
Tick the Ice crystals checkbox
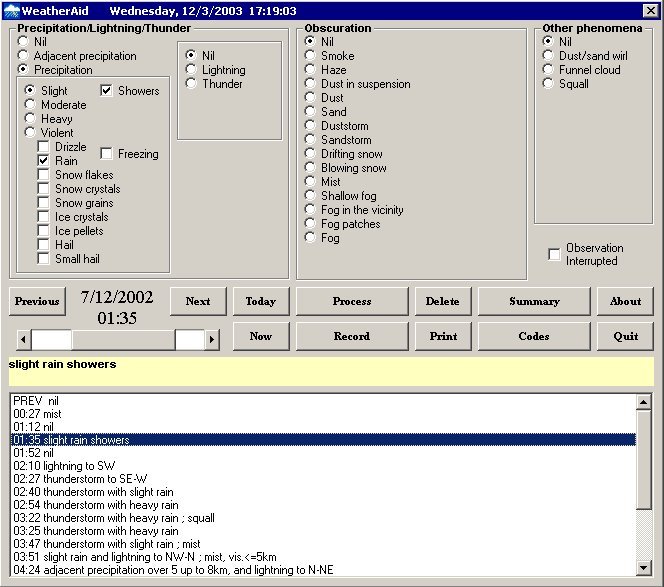tap(43, 217)
